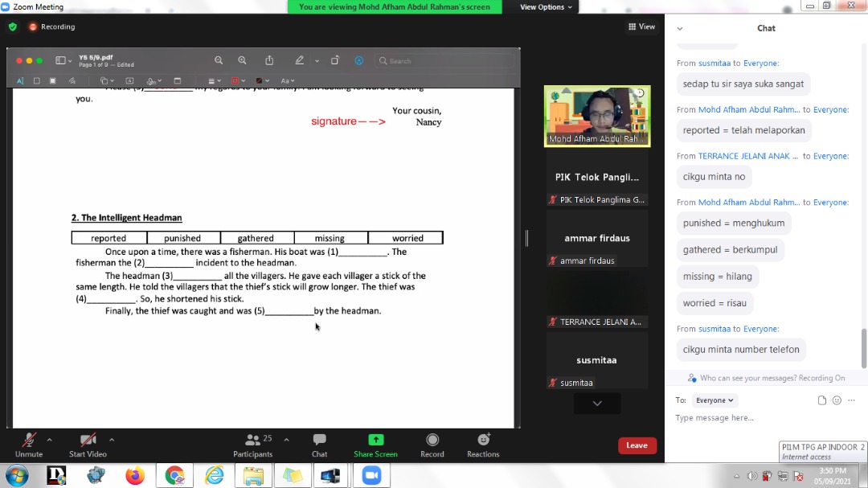868x488 pixels.
Task: Click Preview's rotate page icon
Action: tap(335, 60)
